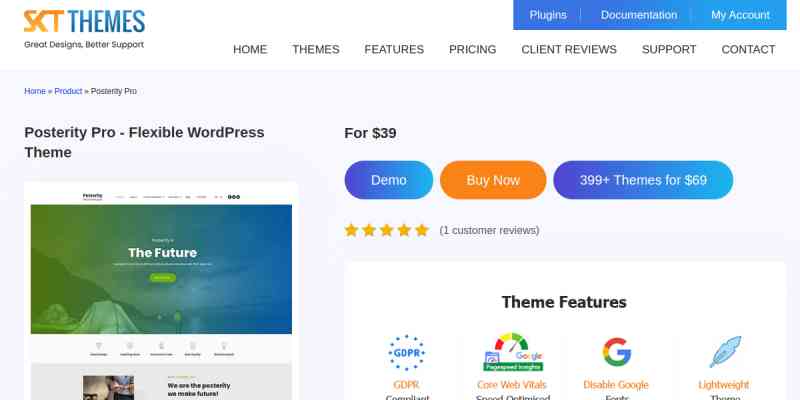Click the Core Web Vitals speedometer icon
The width and height of the screenshot is (800, 400).
(x=513, y=352)
